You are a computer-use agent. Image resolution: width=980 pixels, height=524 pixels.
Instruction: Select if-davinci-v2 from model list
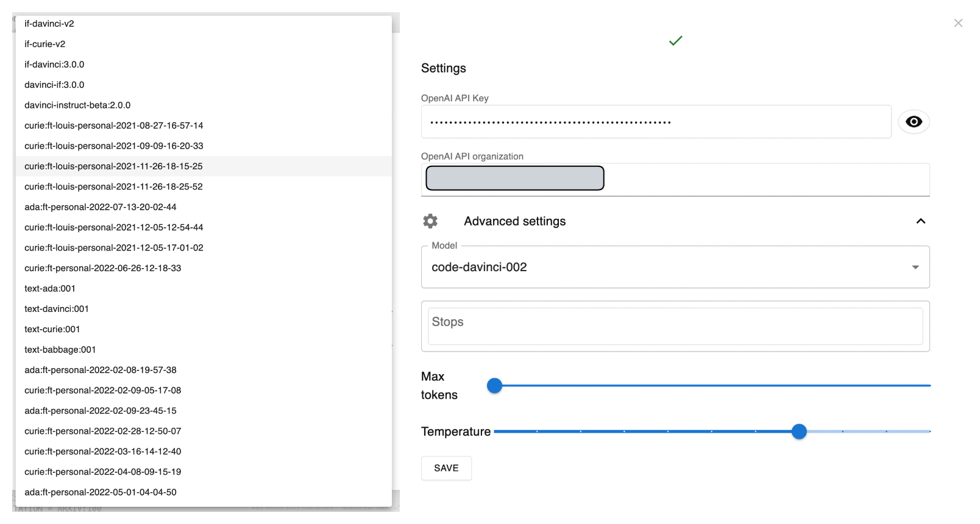tap(204, 24)
